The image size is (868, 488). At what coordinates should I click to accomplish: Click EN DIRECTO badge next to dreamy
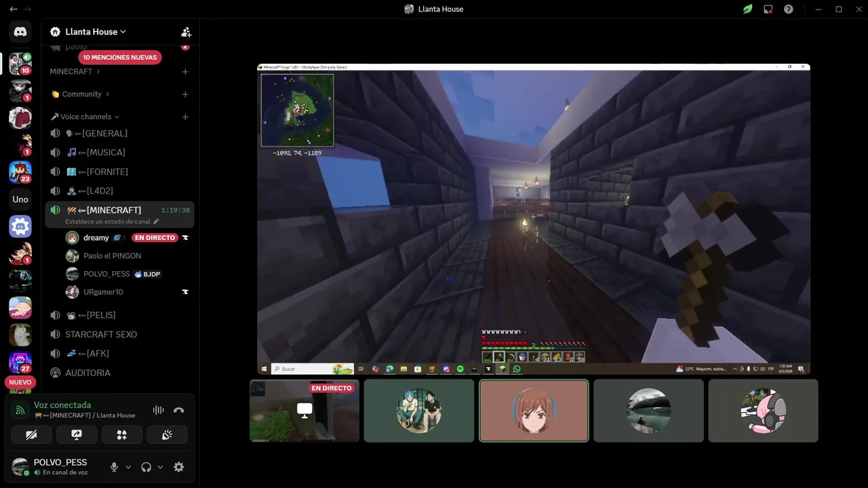tap(155, 238)
